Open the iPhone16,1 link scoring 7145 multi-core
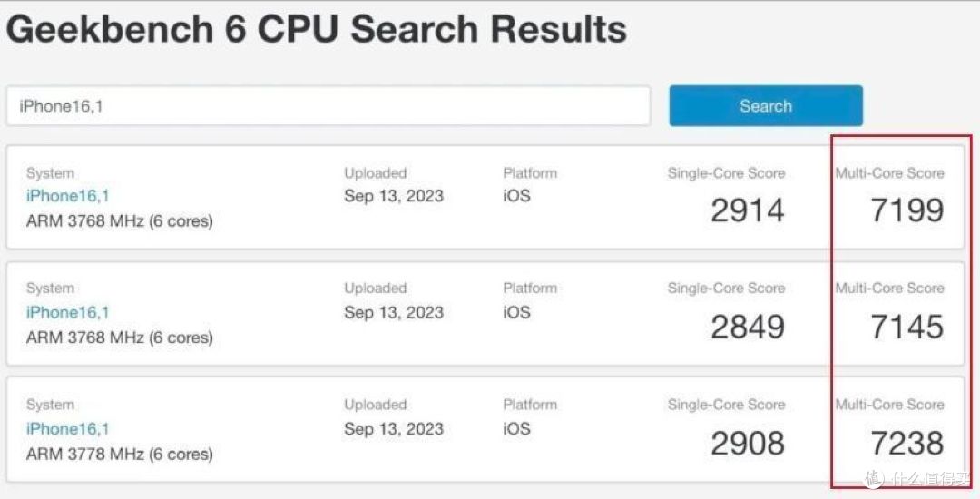Screen dimensions: 980x499 pyautogui.click(x=68, y=312)
